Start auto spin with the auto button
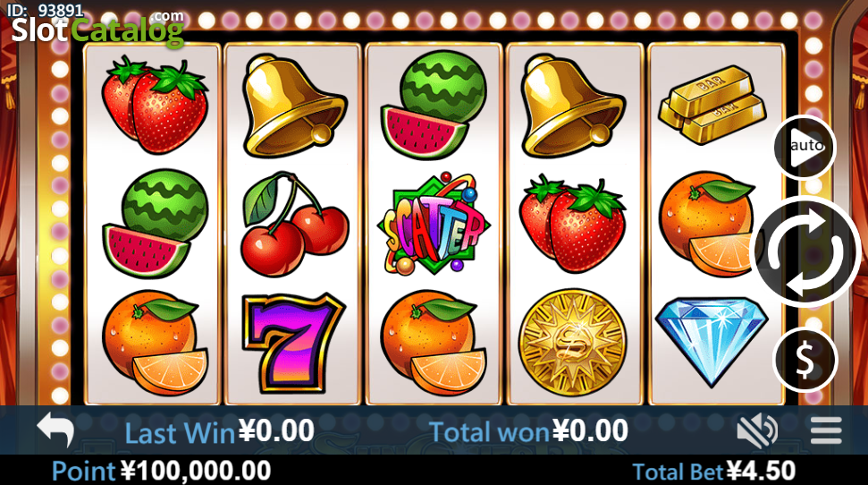The image size is (868, 485). [805, 148]
